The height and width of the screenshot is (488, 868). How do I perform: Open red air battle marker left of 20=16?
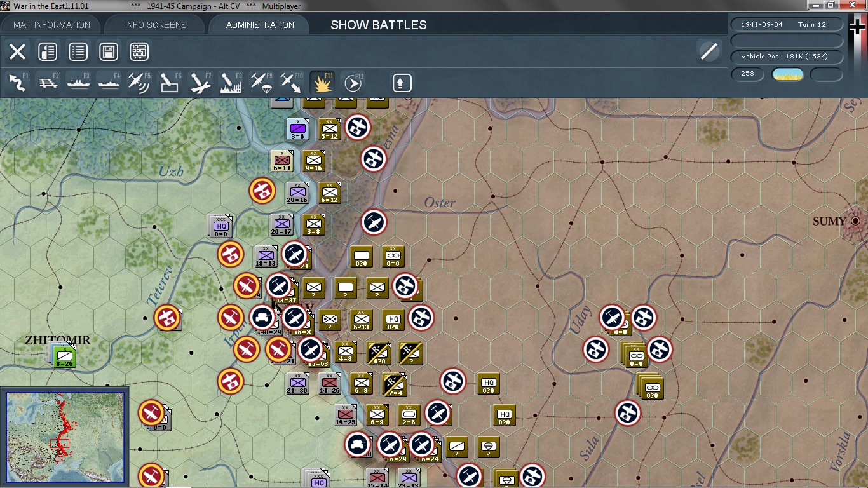(x=262, y=190)
